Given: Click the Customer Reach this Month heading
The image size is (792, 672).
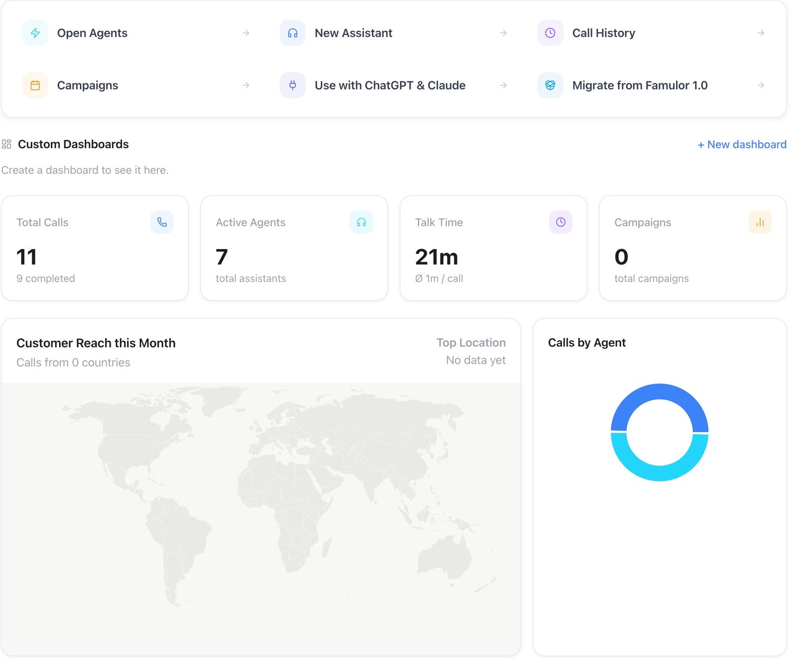Looking at the screenshot, I should pos(96,343).
